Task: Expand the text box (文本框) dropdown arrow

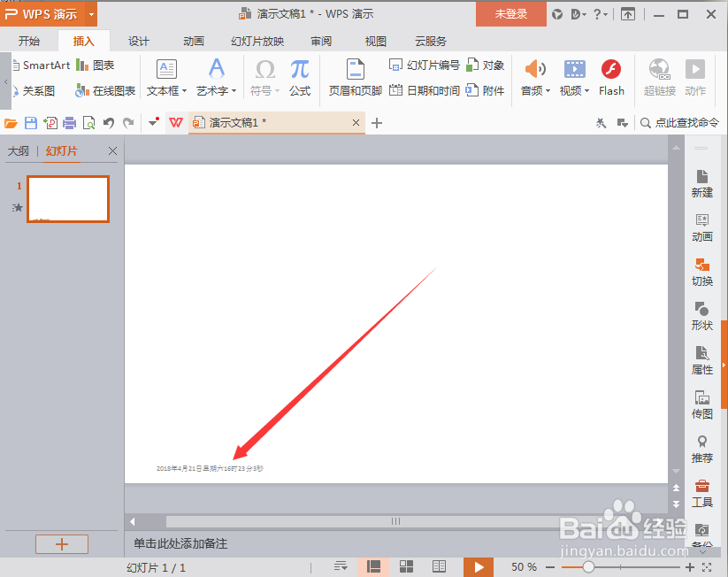Action: (x=184, y=91)
